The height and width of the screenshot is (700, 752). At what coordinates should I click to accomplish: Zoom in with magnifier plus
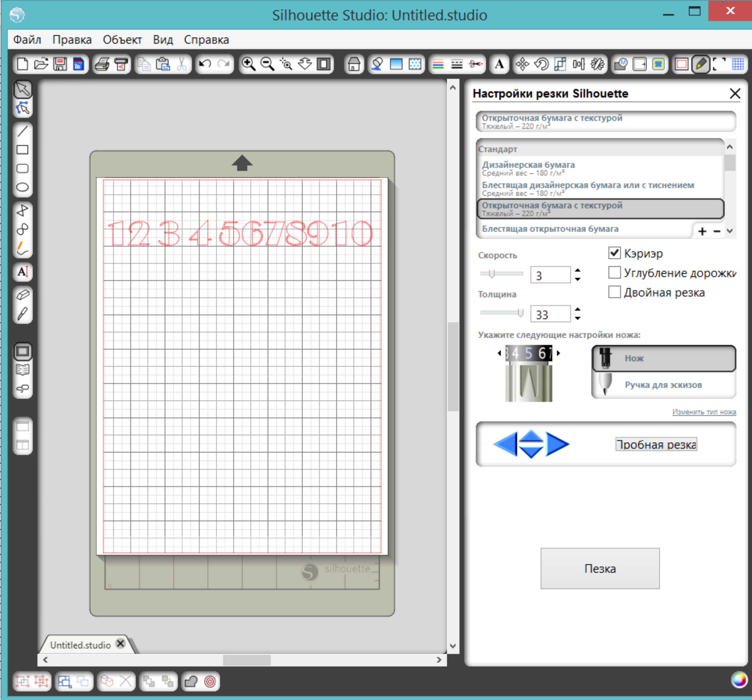pyautogui.click(x=249, y=64)
